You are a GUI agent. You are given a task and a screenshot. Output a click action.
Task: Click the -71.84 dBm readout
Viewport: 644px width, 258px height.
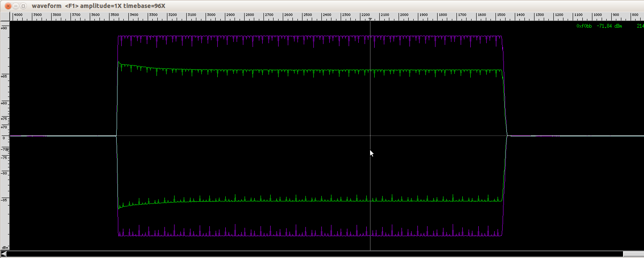click(x=609, y=26)
